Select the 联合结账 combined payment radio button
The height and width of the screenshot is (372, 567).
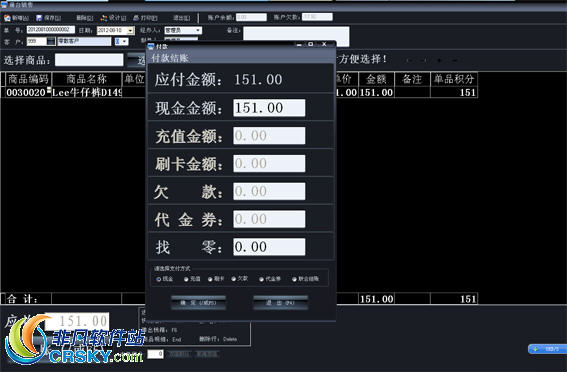[x=294, y=279]
